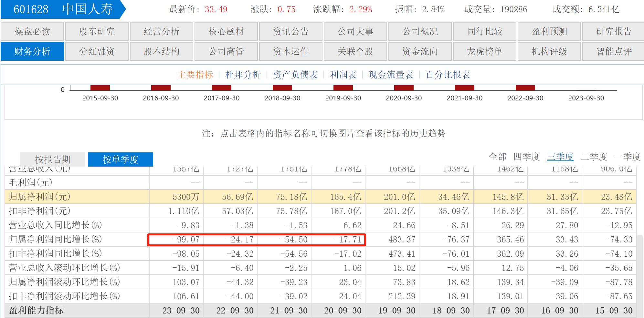Open the 现金流量表 link
Viewport: 644px width, 318px height.
[x=391, y=75]
